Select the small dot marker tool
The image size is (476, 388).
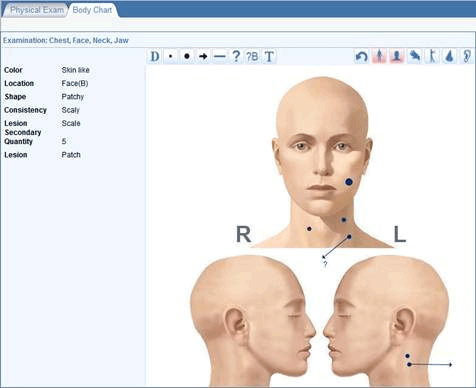coord(171,56)
